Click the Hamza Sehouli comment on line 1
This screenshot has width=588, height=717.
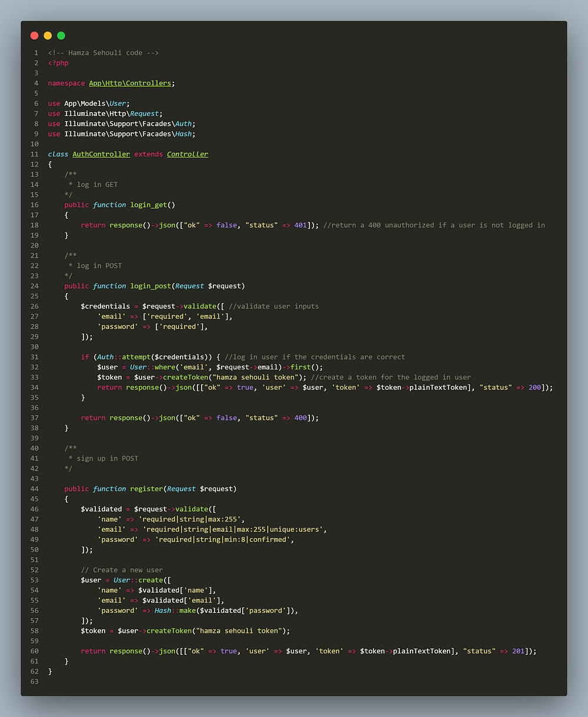103,52
